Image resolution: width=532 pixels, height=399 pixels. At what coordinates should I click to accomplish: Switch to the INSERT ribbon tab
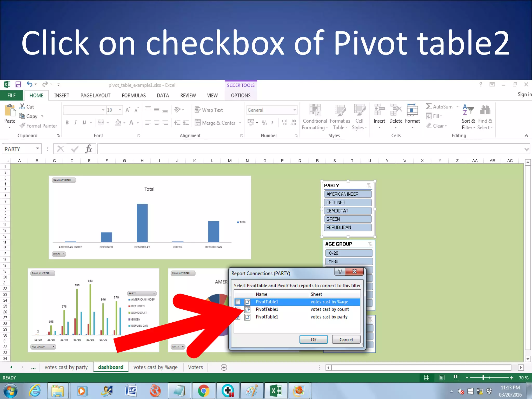62,95
